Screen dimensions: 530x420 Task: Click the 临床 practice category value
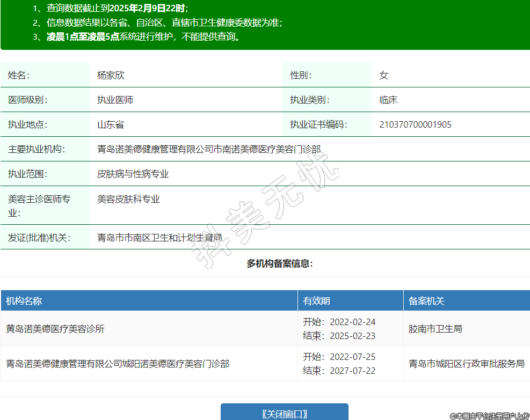388,100
